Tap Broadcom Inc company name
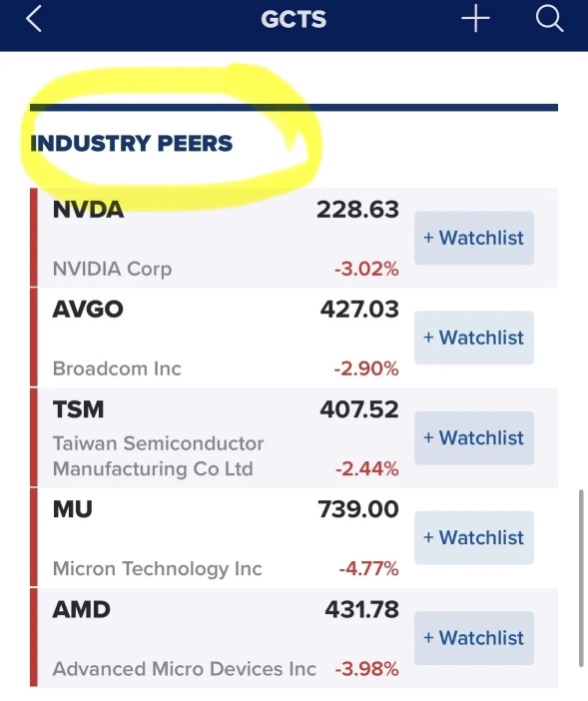 coord(117,368)
